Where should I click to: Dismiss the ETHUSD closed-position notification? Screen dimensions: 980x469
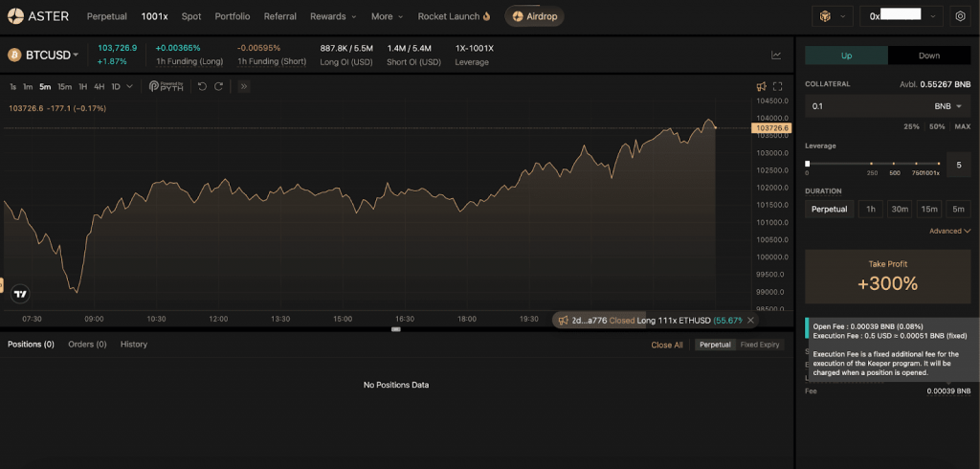pyautogui.click(x=750, y=320)
